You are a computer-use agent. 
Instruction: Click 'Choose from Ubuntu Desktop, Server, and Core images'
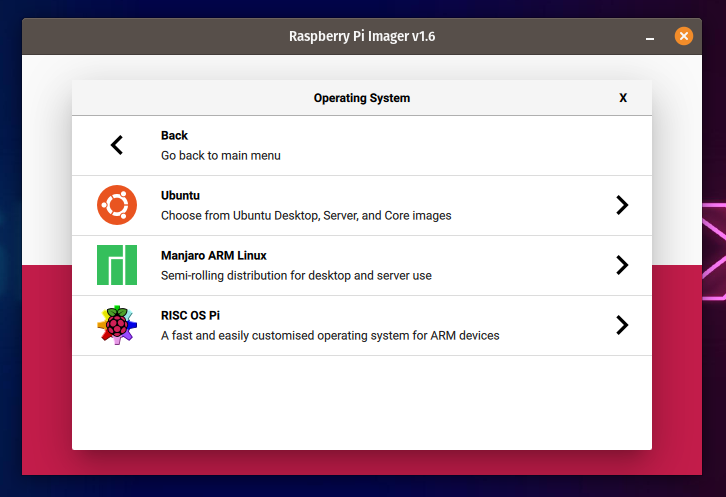(x=306, y=216)
